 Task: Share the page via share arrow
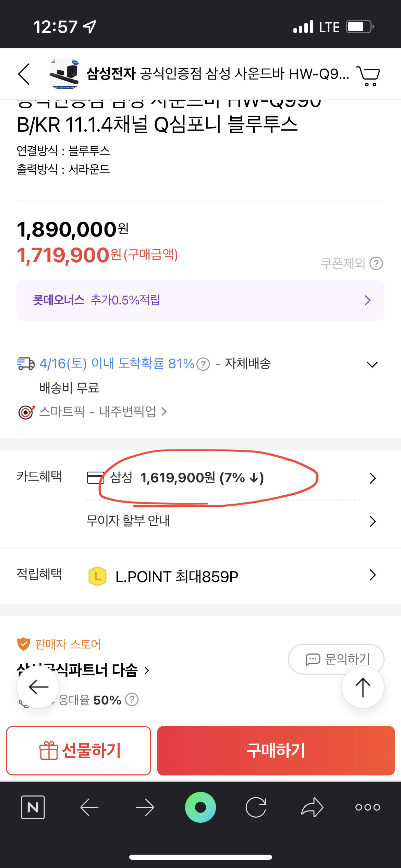pos(312,807)
